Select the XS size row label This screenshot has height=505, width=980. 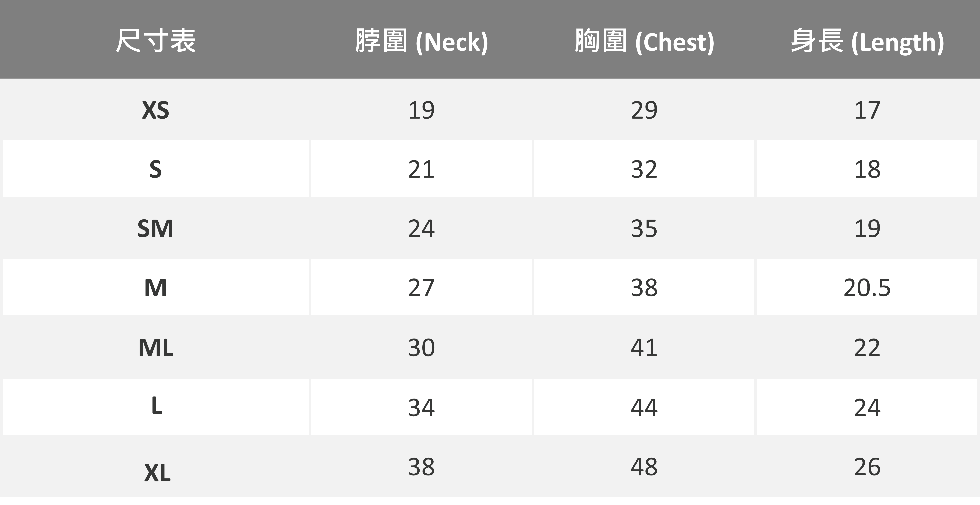point(156,110)
